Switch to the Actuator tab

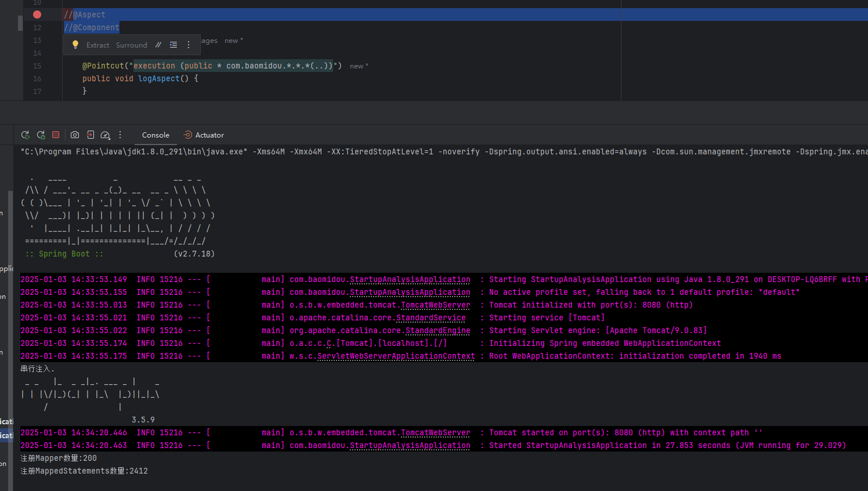point(204,135)
